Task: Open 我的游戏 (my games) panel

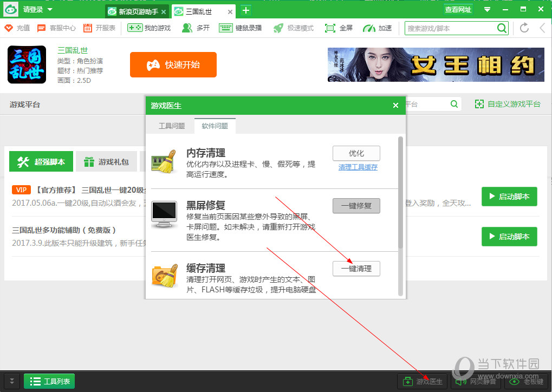Action: pos(147,28)
